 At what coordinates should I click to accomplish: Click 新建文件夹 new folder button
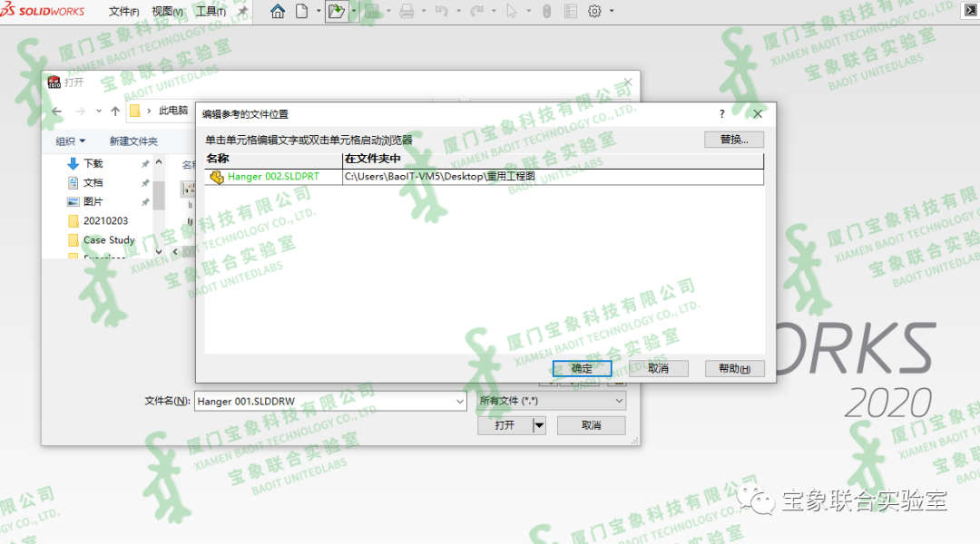coord(133,141)
